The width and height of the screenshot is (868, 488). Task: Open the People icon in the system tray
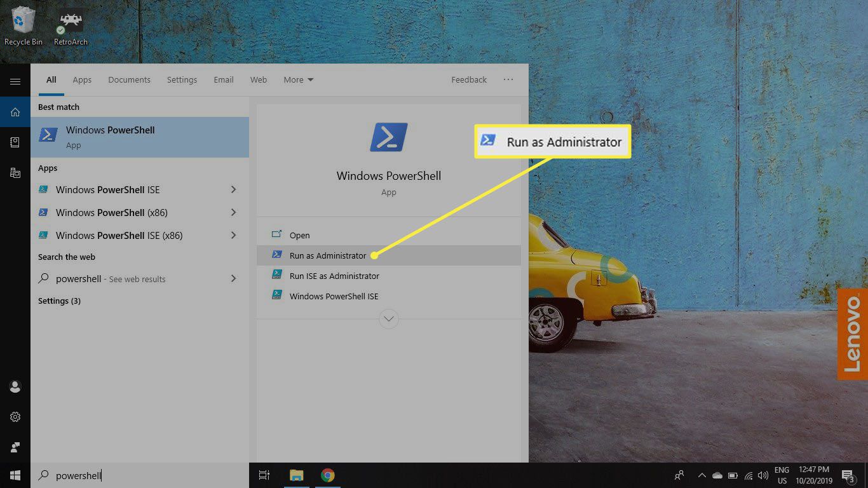[x=680, y=475]
